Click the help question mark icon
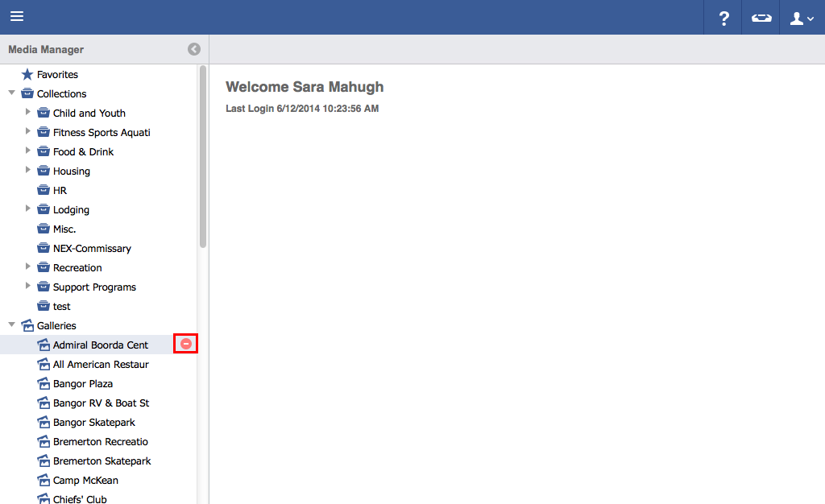This screenshot has width=825, height=504. pyautogui.click(x=723, y=18)
